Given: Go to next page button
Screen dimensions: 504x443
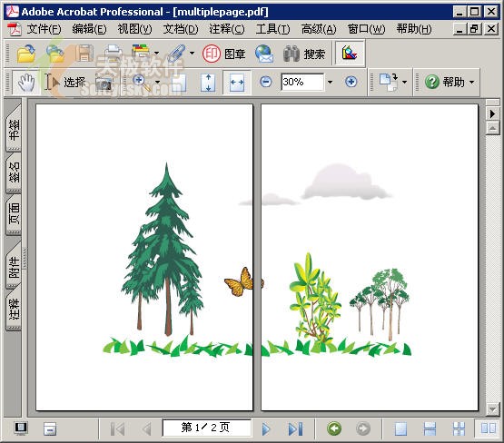Looking at the screenshot, I should tap(266, 428).
